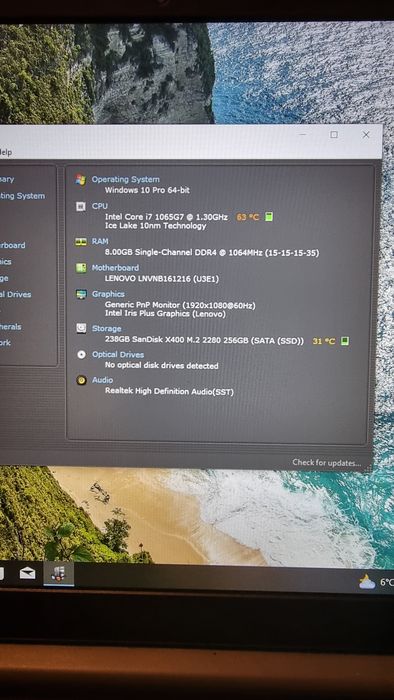
Task: Open the weather widget showing 6°C
Action: tap(376, 582)
